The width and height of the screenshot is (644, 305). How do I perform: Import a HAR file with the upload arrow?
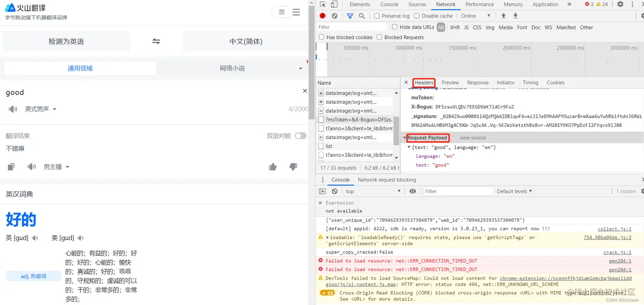click(503, 16)
